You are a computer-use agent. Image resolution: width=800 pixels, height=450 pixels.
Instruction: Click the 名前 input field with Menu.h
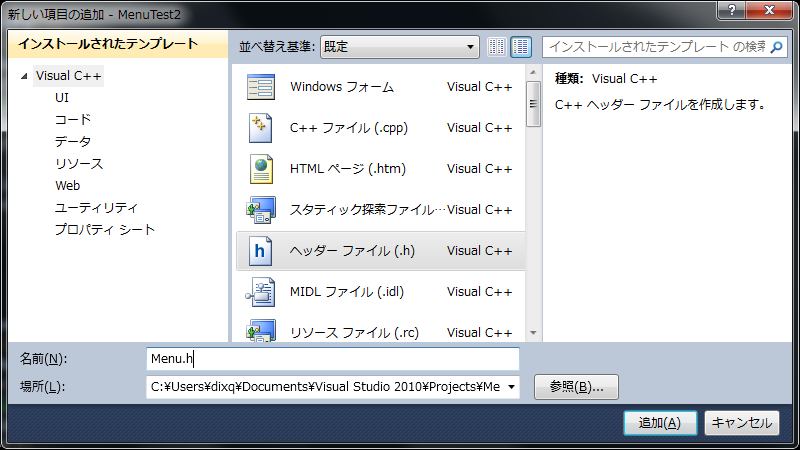332,359
